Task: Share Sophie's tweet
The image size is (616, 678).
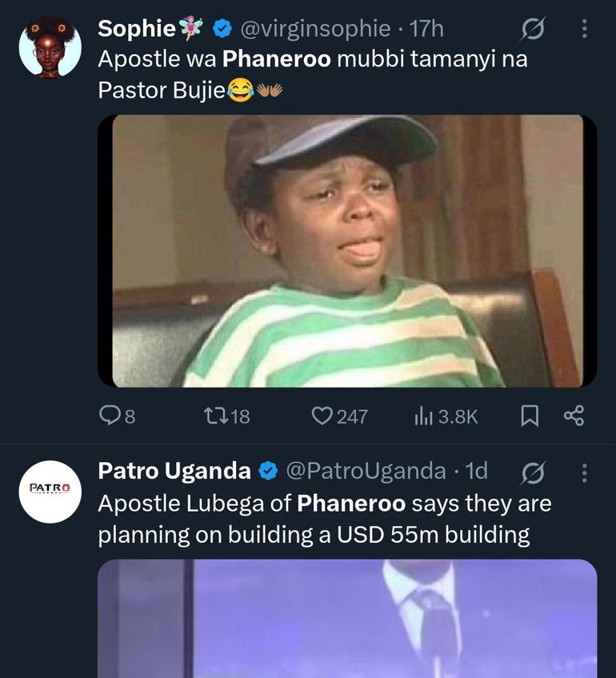Action: pos(574,415)
